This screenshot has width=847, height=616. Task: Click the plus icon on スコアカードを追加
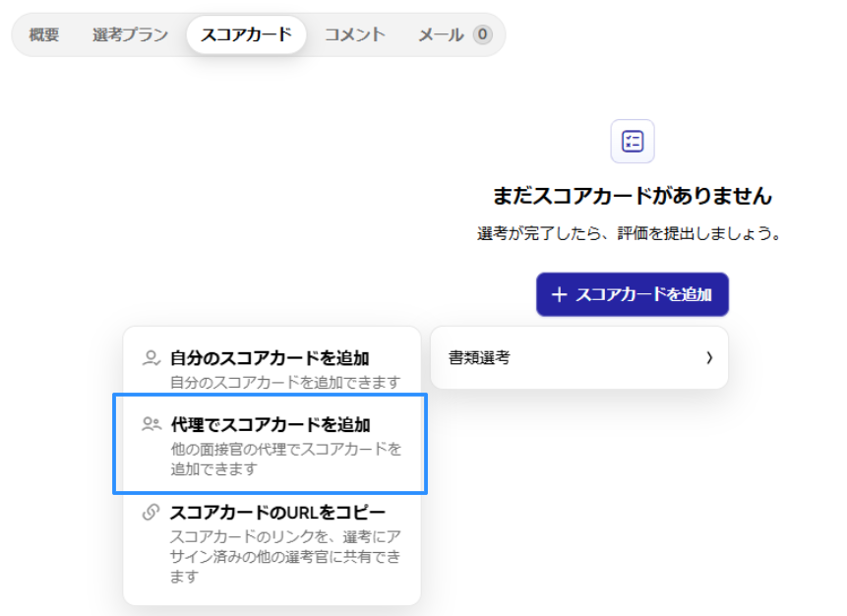(560, 294)
